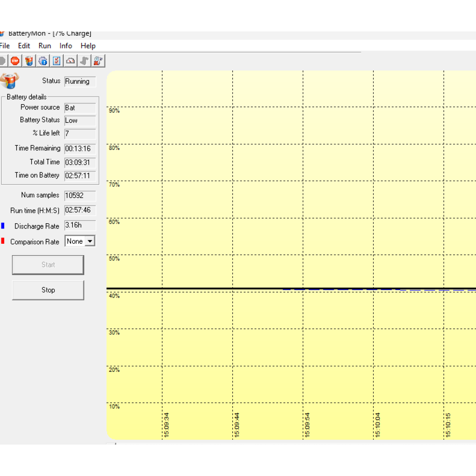Click the BatteryMon strong battery logo
The width and height of the screenshot is (476, 476).
tap(10, 81)
